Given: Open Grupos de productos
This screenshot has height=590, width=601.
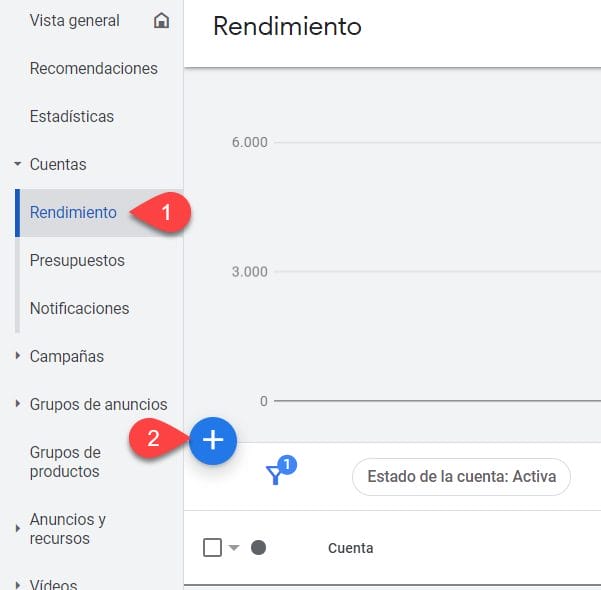Looking at the screenshot, I should coord(65,462).
